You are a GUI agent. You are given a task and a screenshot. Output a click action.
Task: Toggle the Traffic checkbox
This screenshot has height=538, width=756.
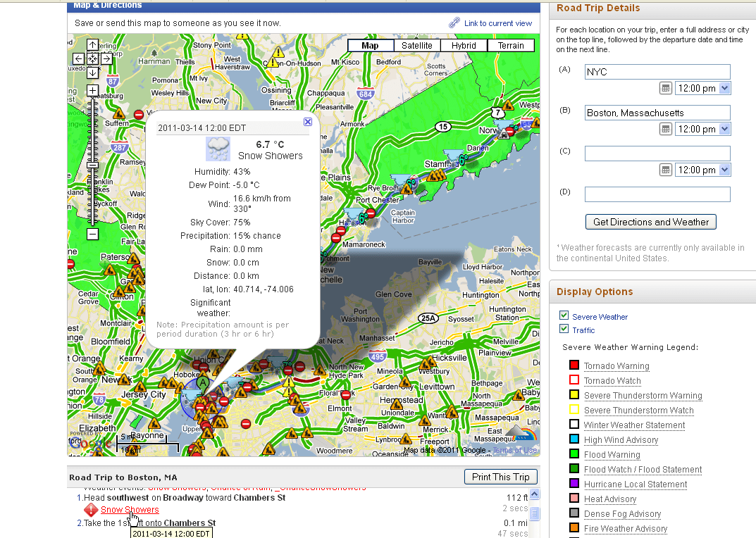pyautogui.click(x=564, y=329)
